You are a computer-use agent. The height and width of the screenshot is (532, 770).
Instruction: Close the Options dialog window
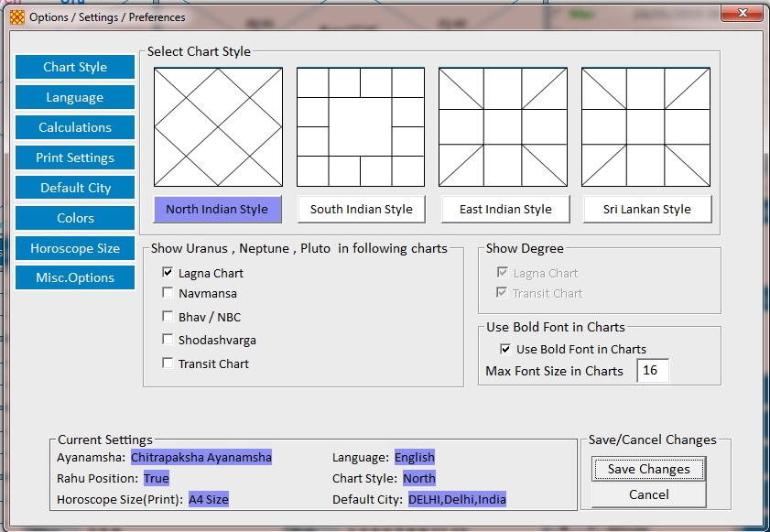(742, 13)
